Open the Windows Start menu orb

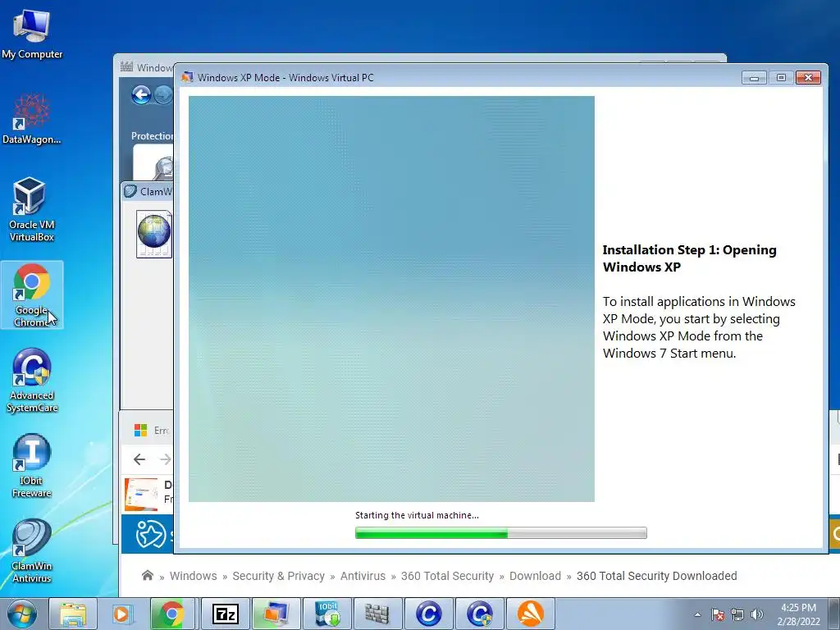click(x=22, y=614)
